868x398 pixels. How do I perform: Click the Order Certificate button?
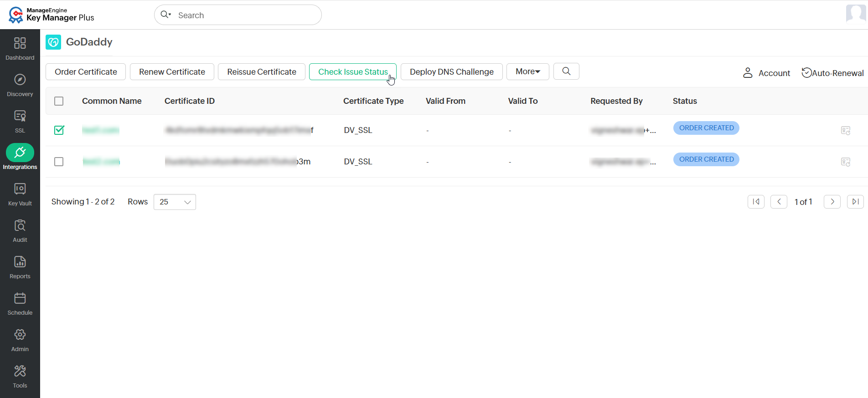tap(86, 71)
